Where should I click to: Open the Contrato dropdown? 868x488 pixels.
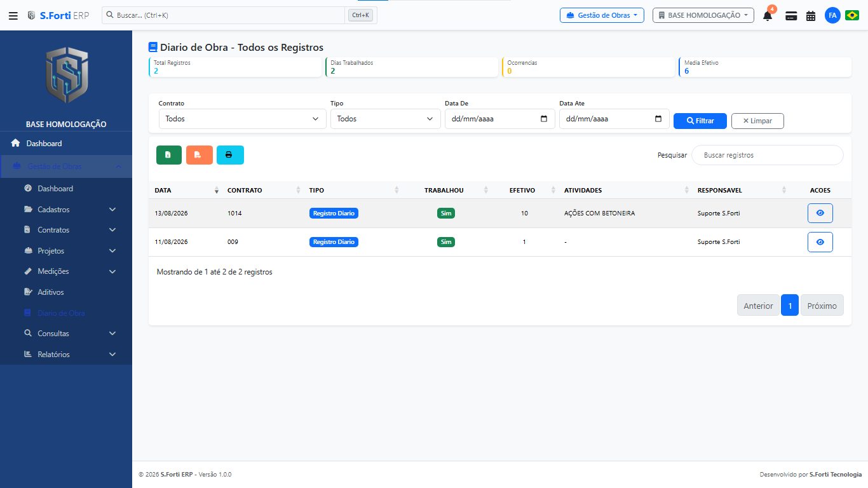tap(242, 119)
